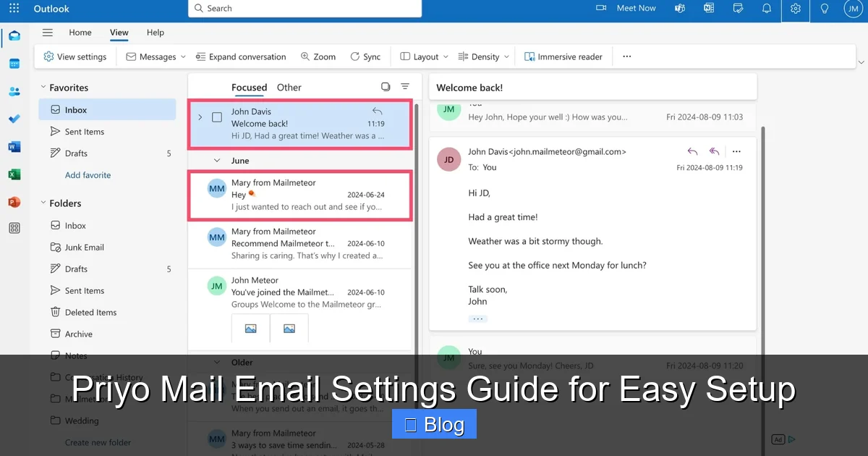Open the Density dropdown menu
868x456 pixels.
click(483, 56)
